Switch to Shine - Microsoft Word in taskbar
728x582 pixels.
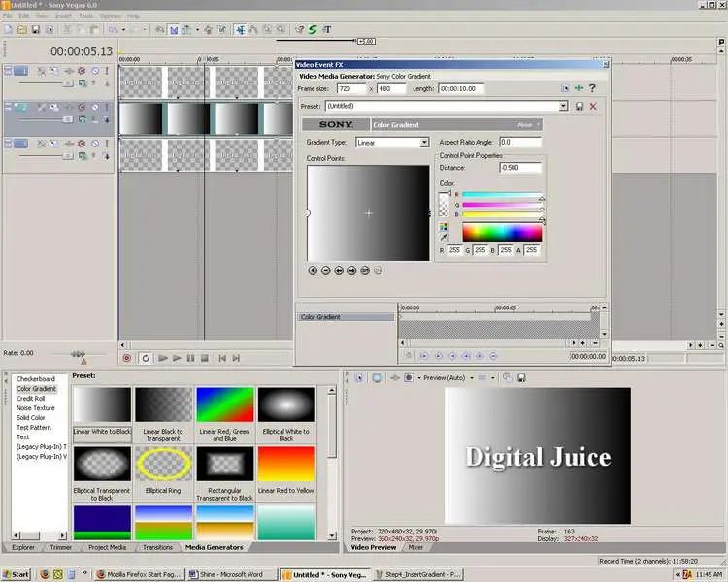click(x=230, y=574)
